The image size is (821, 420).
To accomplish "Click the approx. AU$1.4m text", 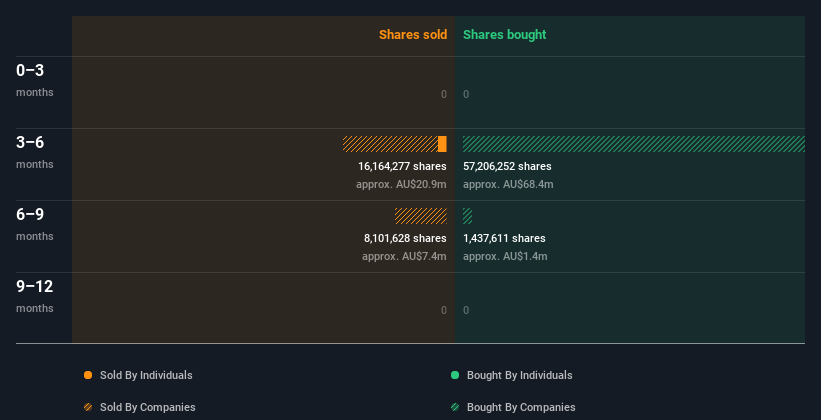I will pos(505,256).
